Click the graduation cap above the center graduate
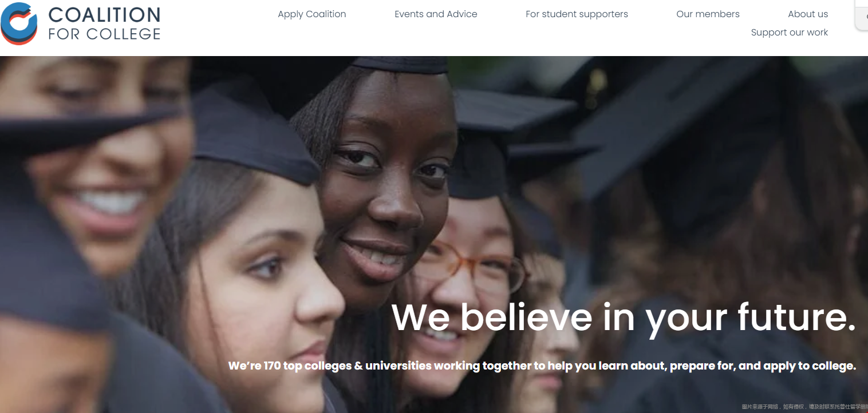 (401, 64)
